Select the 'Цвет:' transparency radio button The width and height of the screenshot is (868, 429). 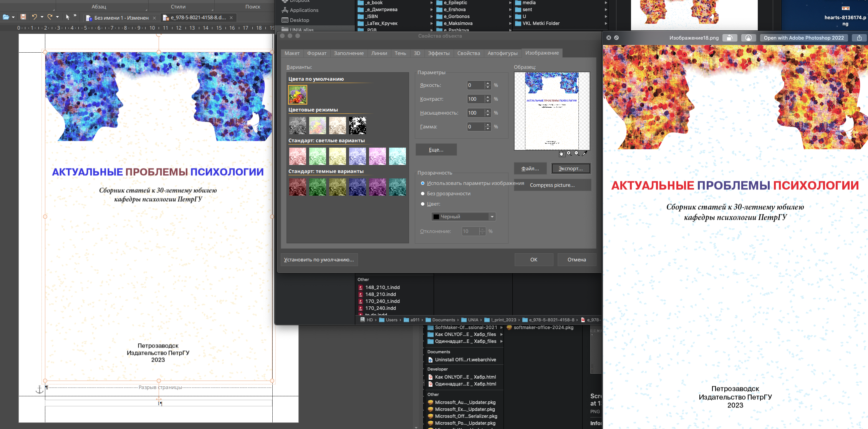tap(423, 204)
